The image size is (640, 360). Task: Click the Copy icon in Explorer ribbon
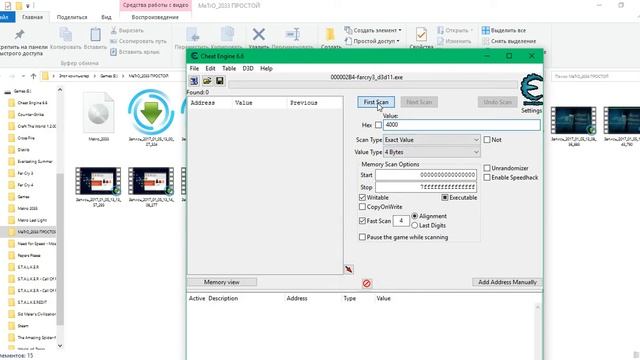tap(66, 35)
